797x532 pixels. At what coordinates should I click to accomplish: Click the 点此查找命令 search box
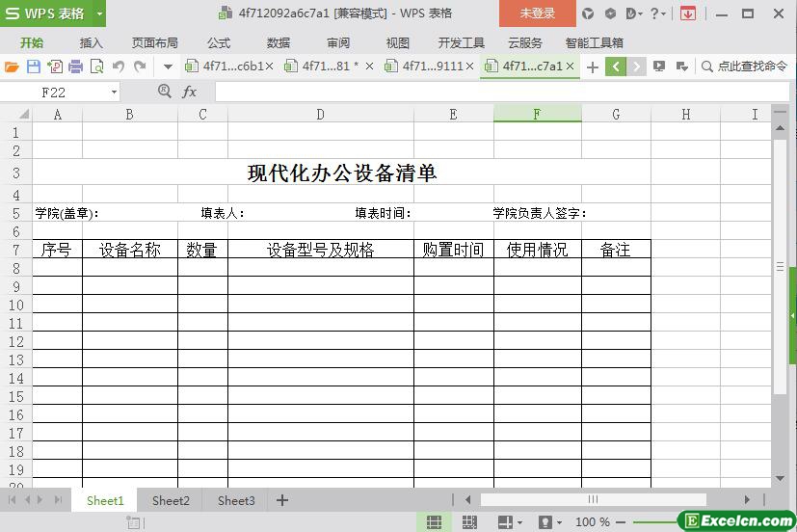click(x=744, y=66)
